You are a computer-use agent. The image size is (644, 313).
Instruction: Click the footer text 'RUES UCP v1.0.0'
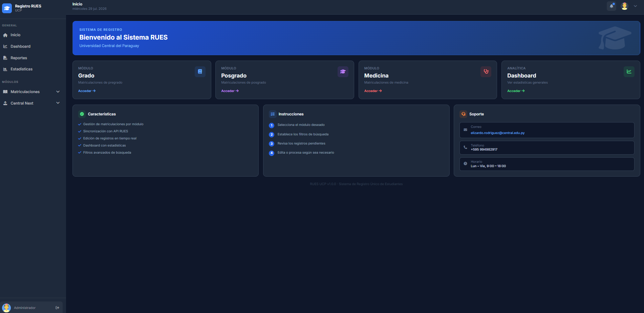tap(323, 184)
